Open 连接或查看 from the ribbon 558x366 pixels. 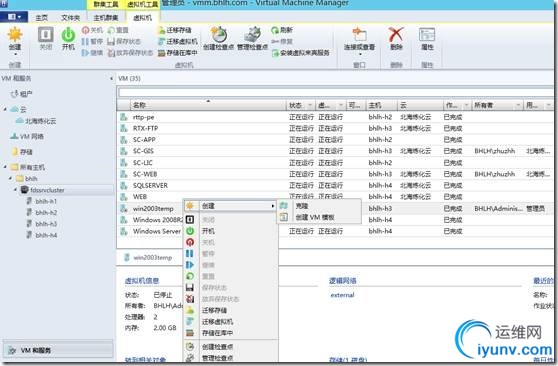click(359, 41)
